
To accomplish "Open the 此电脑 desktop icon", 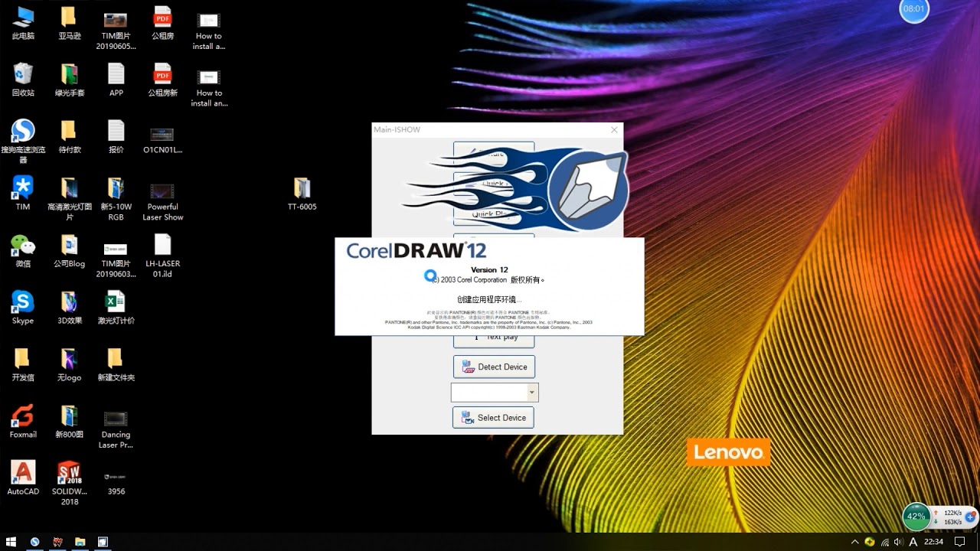I will coord(23,23).
